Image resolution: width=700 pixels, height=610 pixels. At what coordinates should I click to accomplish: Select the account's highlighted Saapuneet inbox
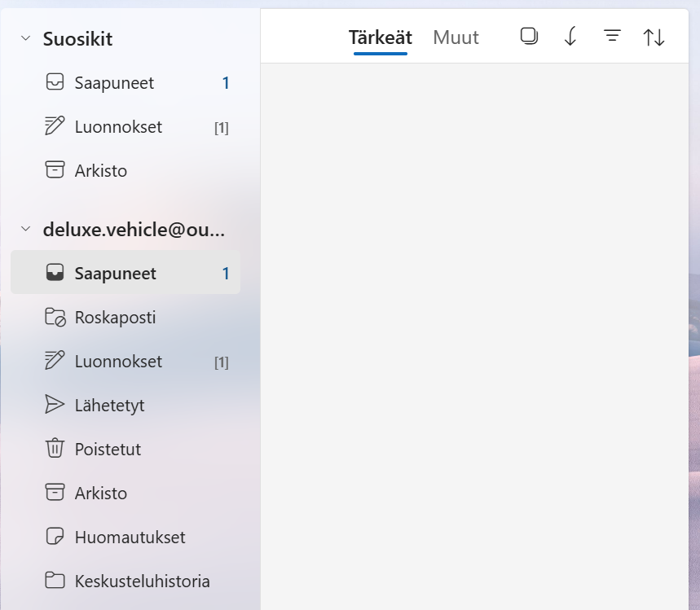(x=125, y=272)
